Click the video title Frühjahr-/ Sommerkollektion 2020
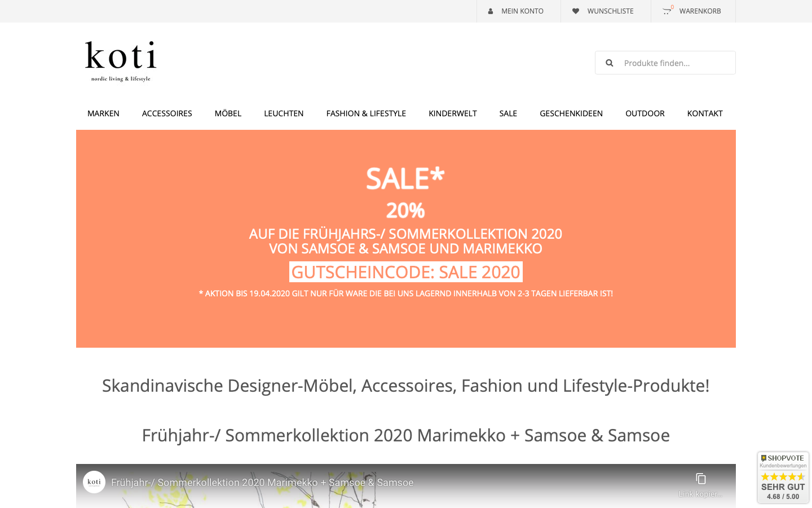The width and height of the screenshot is (812, 508). 262,483
